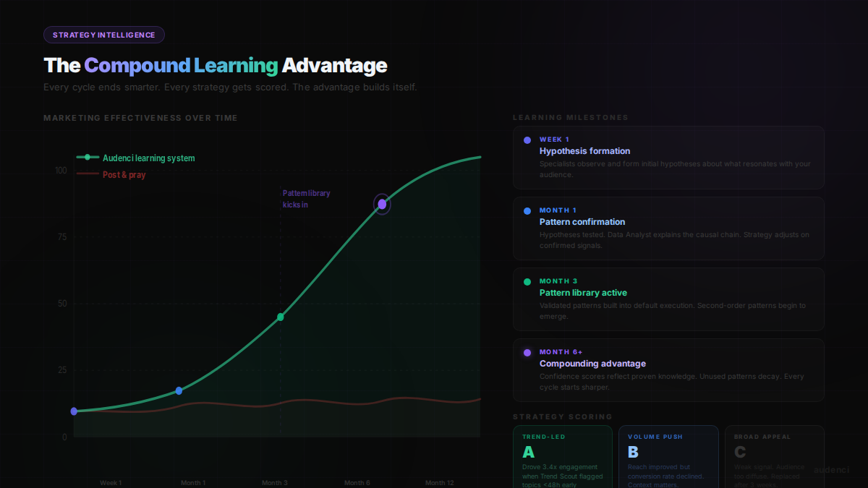Open the Pattern library active milestone card
This screenshot has width=868, height=488.
(668, 299)
